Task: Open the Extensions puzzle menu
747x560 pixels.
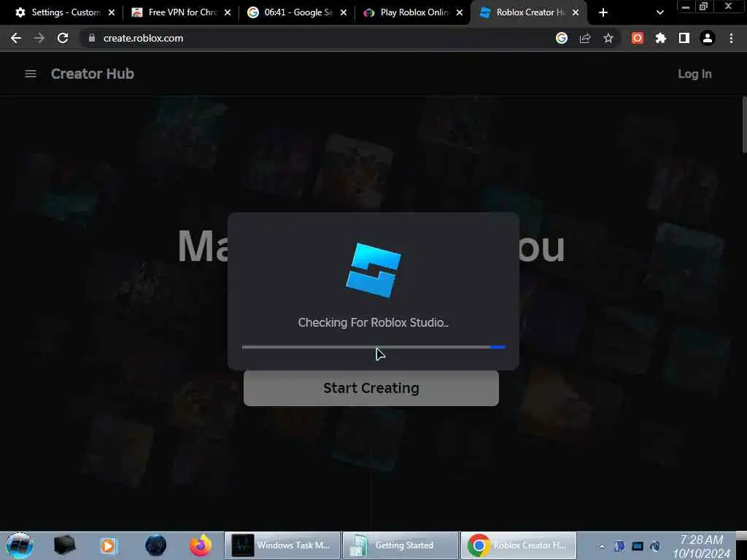Action: coord(661,38)
